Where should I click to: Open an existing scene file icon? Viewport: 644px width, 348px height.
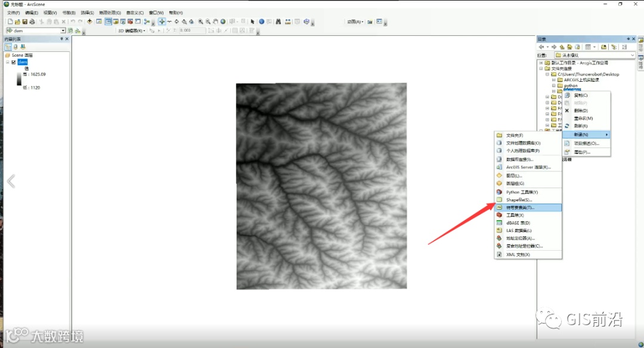pos(17,21)
